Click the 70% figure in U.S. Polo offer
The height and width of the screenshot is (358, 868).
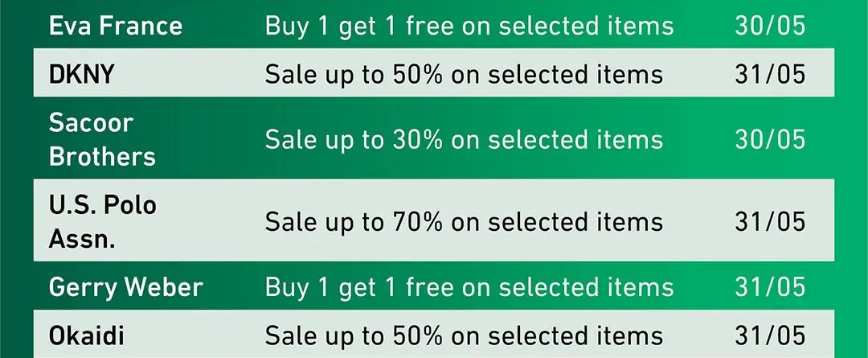point(417,221)
